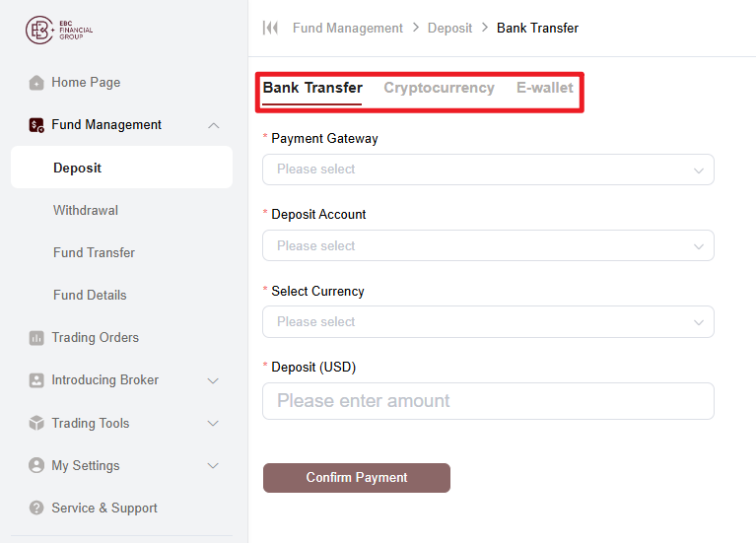
Task: Collapse the Fund Management menu chevron
Action: pyautogui.click(x=214, y=125)
